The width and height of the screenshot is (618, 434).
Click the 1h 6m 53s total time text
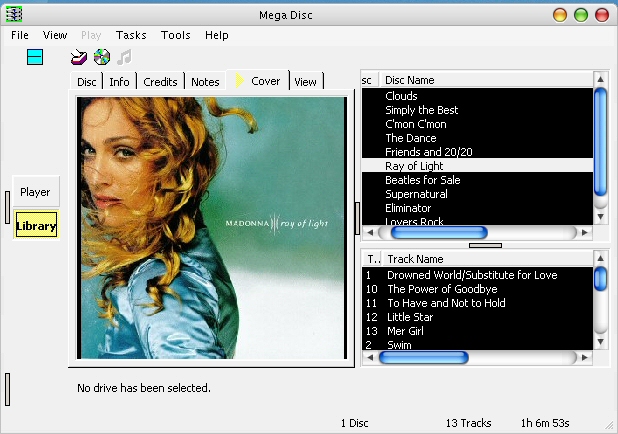(x=545, y=423)
